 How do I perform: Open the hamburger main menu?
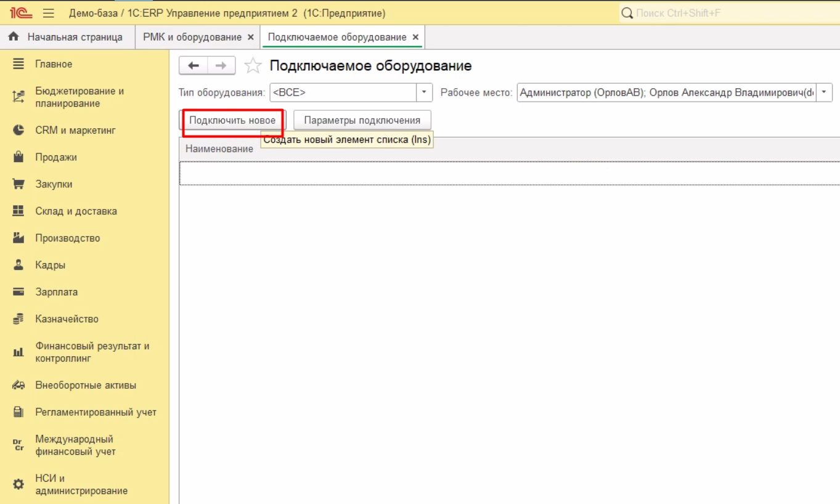(49, 13)
